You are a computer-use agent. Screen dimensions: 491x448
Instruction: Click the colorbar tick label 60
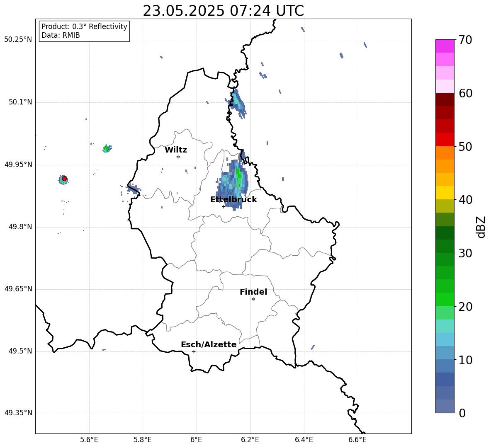point(465,93)
